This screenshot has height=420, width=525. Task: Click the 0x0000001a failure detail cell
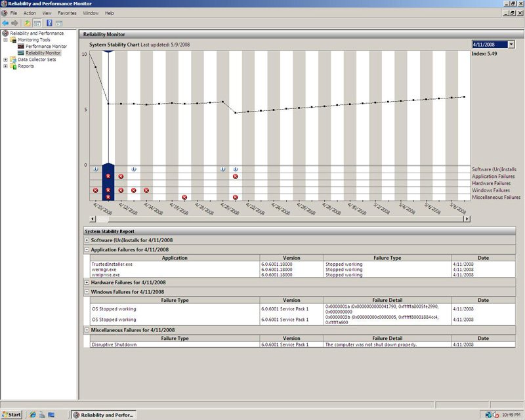(x=387, y=309)
